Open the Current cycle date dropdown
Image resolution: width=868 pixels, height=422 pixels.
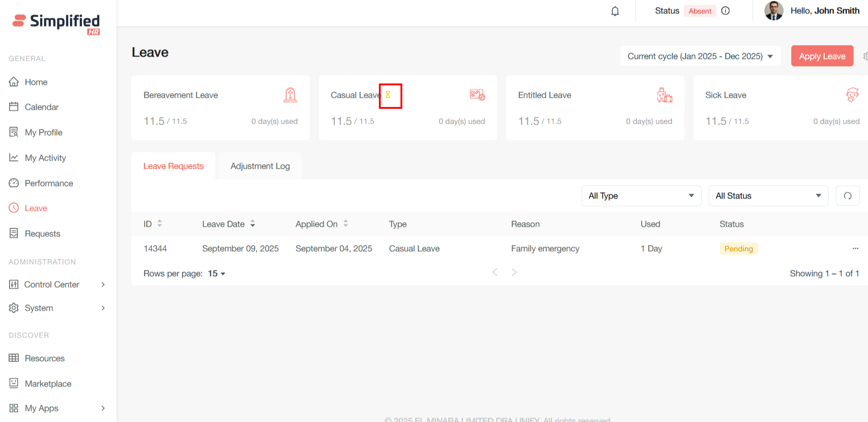pyautogui.click(x=700, y=56)
